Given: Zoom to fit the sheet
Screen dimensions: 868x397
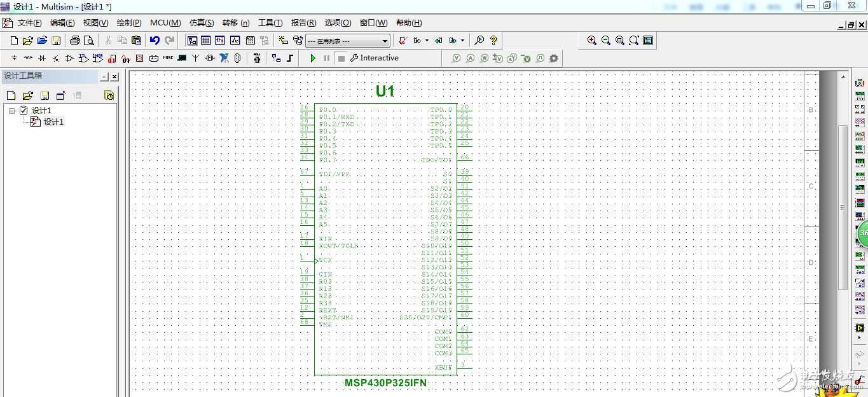Looking at the screenshot, I should (x=634, y=41).
